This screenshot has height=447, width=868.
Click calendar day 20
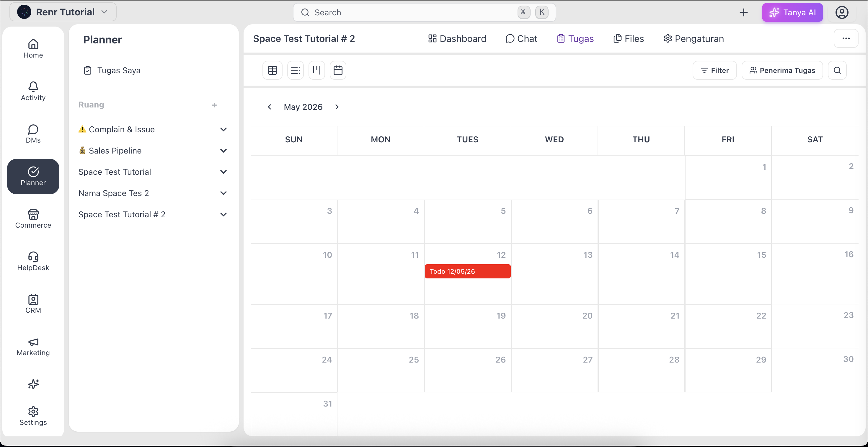[554, 327]
